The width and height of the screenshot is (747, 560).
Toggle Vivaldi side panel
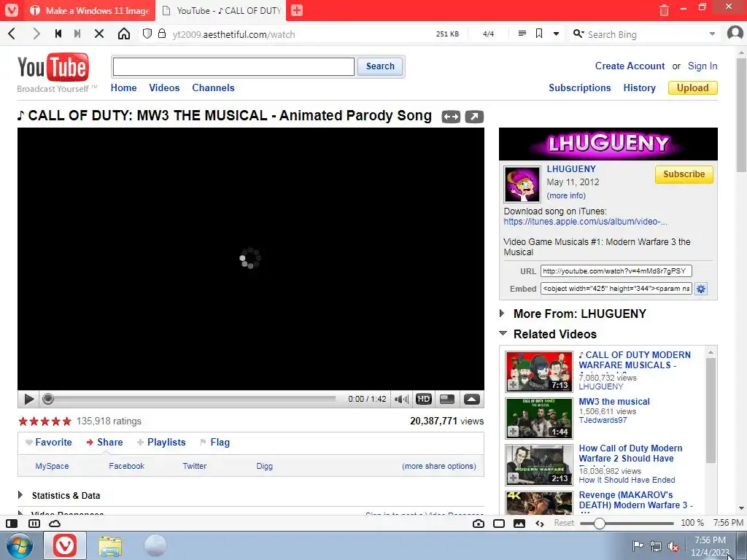click(x=12, y=524)
